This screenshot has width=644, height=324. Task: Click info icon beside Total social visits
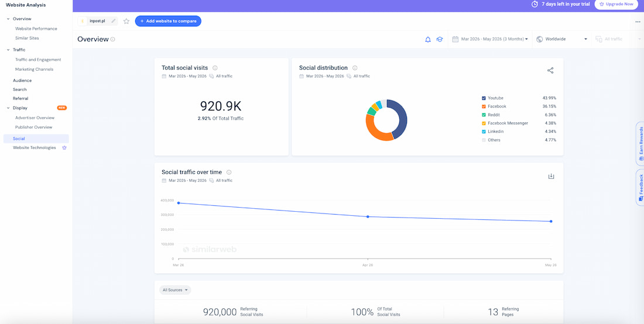215,68
